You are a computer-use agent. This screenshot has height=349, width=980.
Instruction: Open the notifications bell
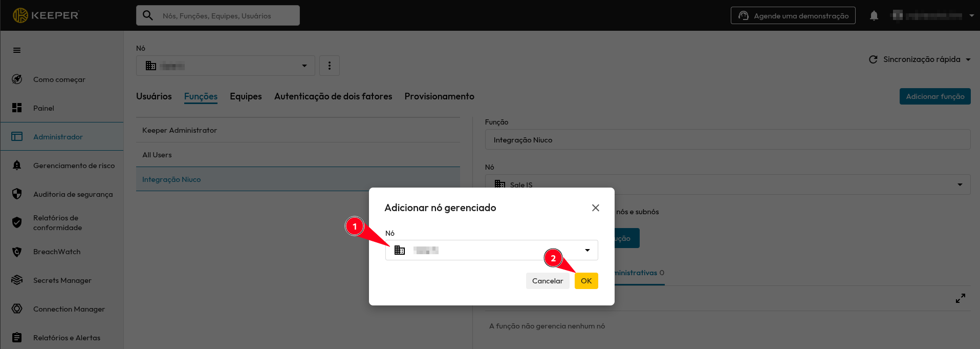[874, 16]
